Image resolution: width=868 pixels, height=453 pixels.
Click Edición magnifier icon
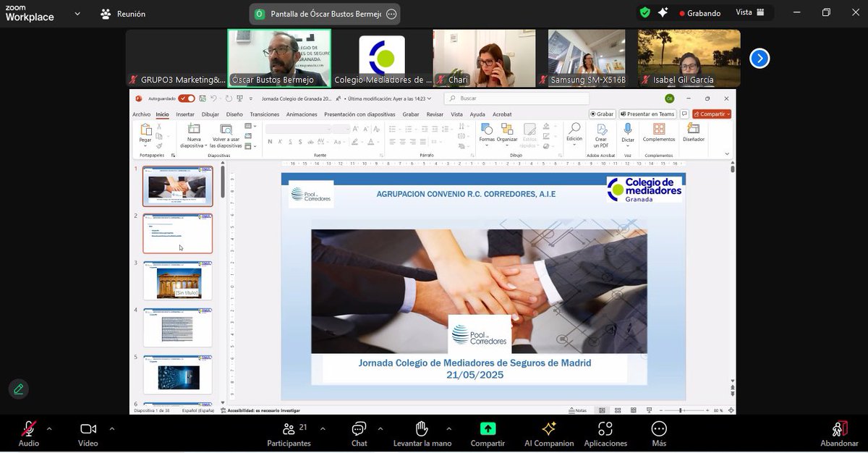point(574,129)
